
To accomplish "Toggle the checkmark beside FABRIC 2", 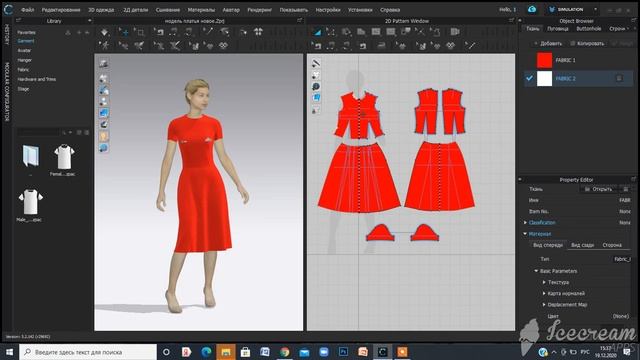I will (x=529, y=78).
